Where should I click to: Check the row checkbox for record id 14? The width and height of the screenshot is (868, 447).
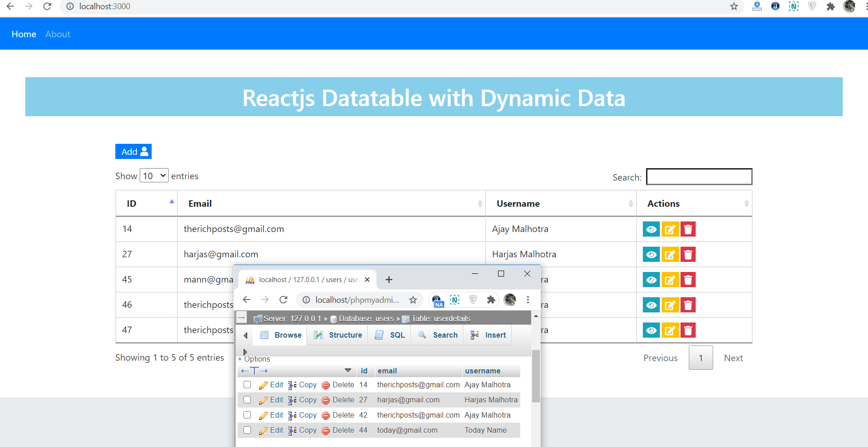point(247,385)
